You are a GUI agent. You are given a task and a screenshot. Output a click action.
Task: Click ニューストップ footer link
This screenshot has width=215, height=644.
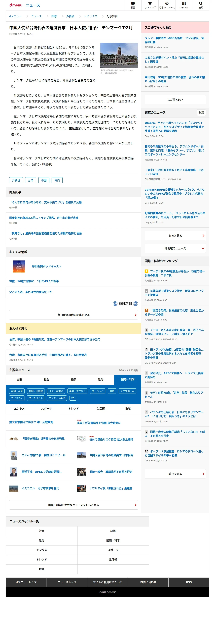67,582
